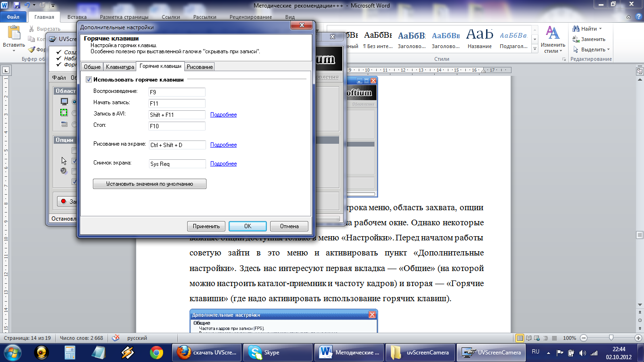Click the Print Layout view icon in status bar
Image resolution: width=644 pixels, height=362 pixels.
tap(520, 338)
